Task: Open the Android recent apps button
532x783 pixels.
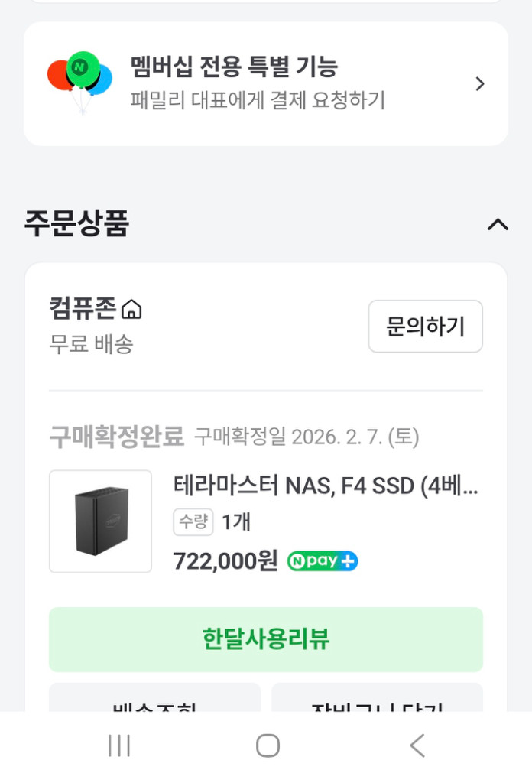Action: point(118,745)
